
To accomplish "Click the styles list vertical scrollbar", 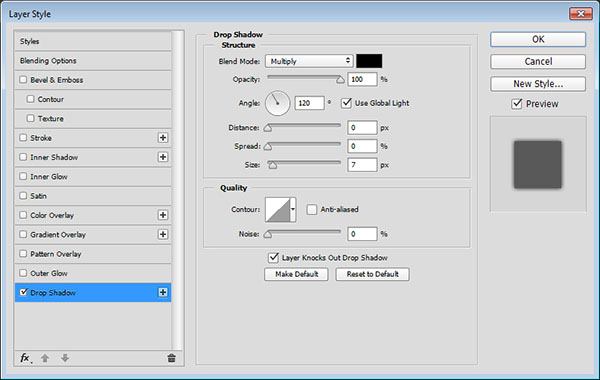I will point(177,190).
